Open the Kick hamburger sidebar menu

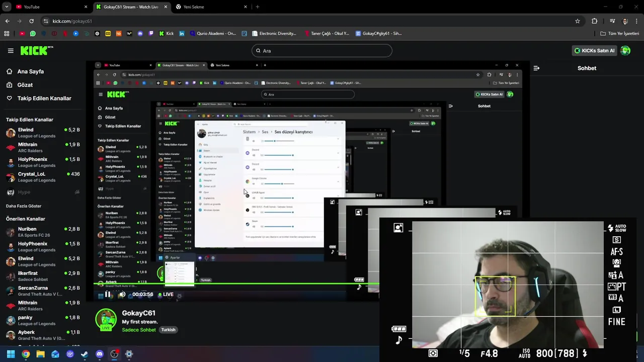pyautogui.click(x=11, y=50)
